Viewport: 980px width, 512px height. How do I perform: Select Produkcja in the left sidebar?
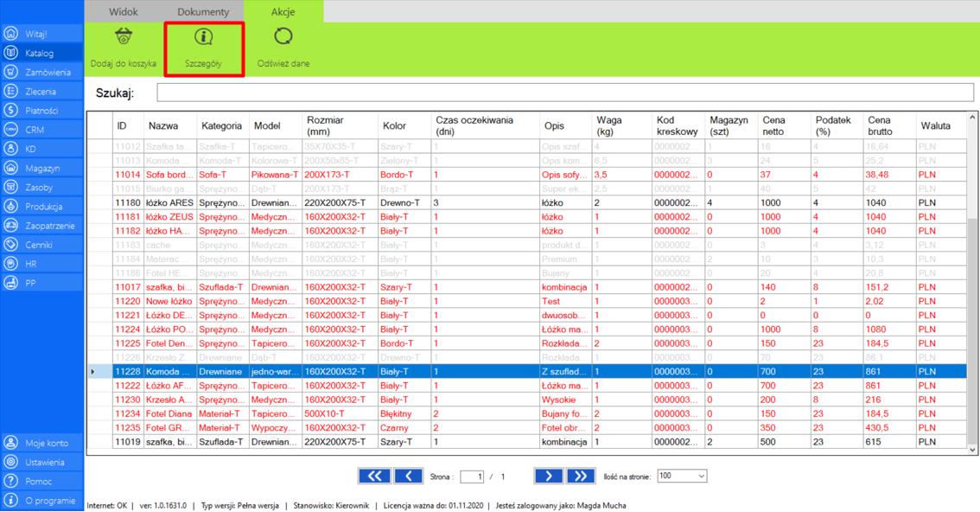click(x=44, y=206)
